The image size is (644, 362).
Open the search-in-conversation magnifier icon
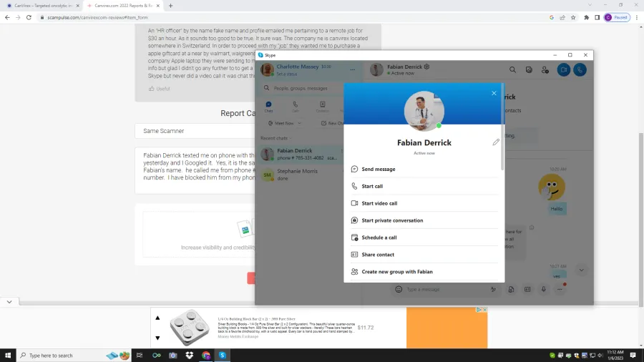[512, 70]
